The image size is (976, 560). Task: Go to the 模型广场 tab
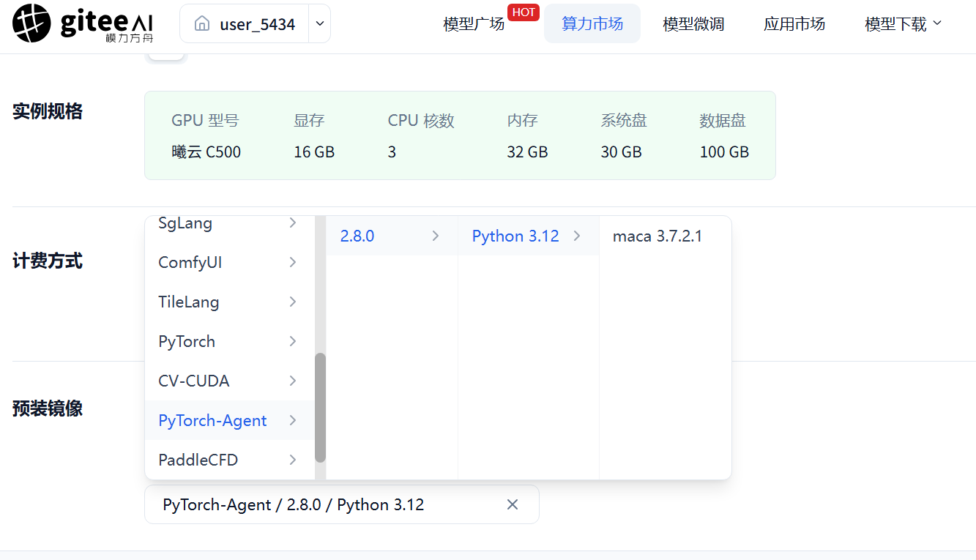pos(474,24)
